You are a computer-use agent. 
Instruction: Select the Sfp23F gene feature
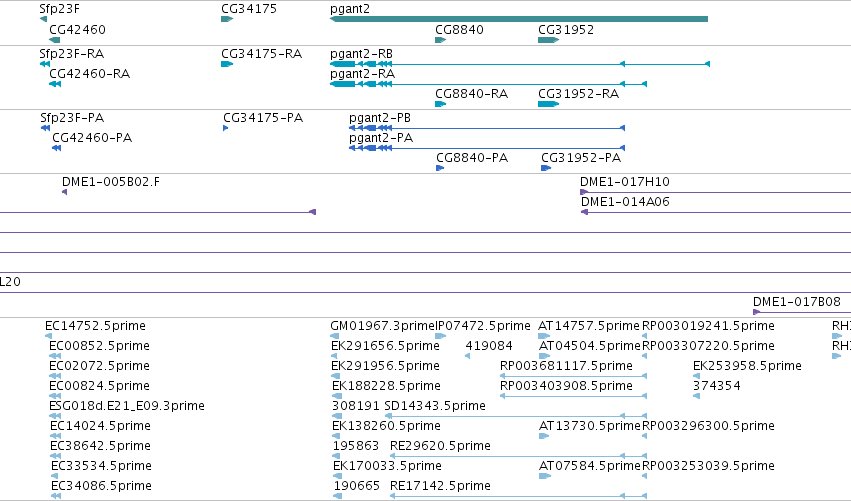(x=43, y=19)
